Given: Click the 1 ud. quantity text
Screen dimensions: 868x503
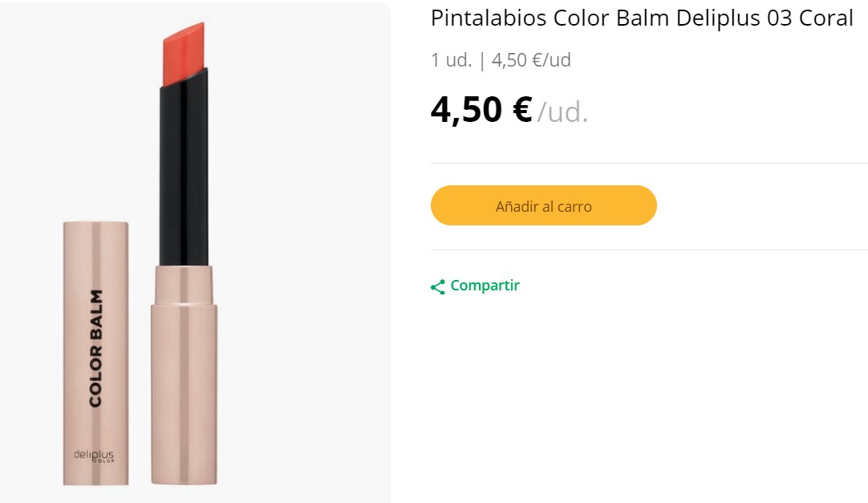Looking at the screenshot, I should tap(451, 60).
